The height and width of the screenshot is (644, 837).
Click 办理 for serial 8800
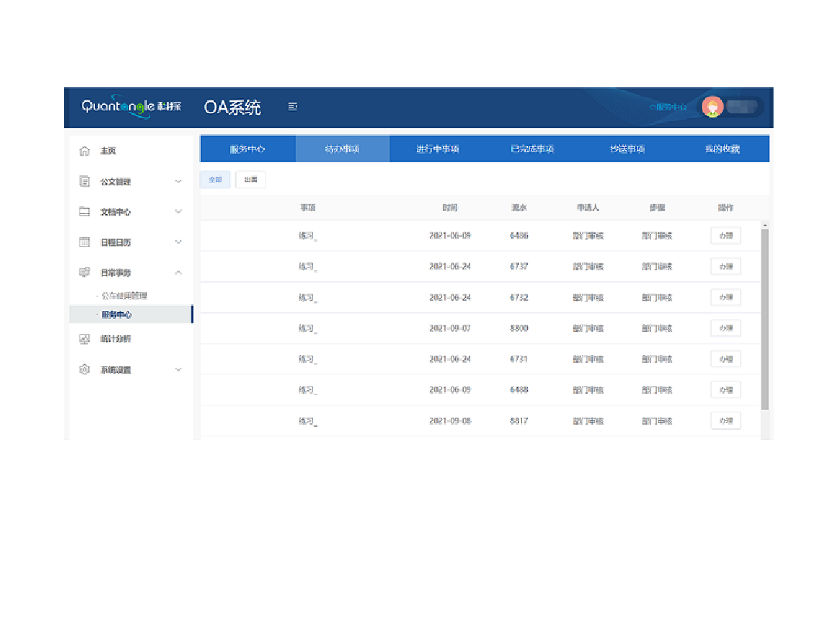(726, 328)
